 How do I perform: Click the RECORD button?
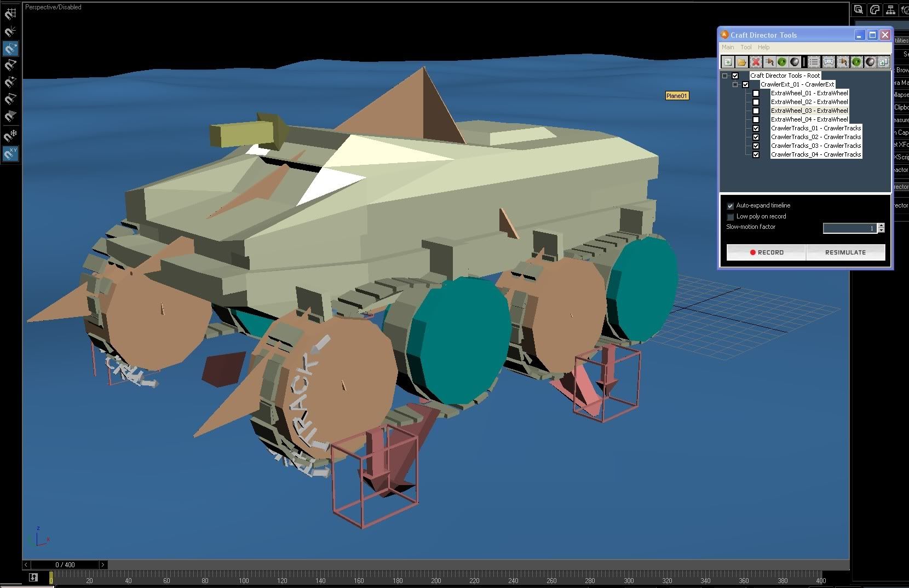click(766, 252)
